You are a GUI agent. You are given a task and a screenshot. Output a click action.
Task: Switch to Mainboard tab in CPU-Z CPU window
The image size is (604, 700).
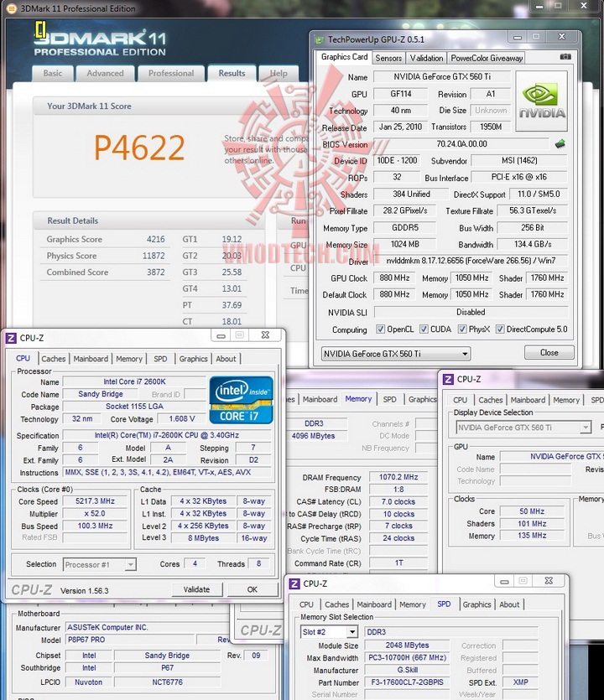tap(91, 359)
